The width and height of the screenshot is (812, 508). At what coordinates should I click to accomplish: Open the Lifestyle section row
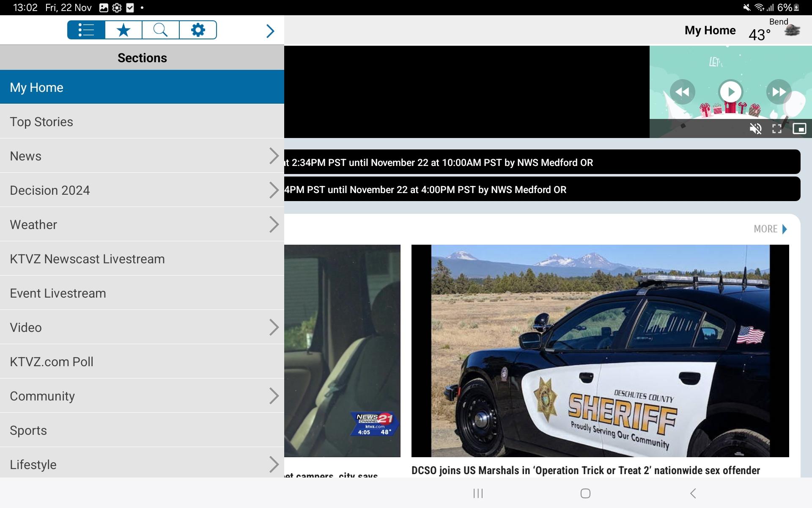coord(142,463)
